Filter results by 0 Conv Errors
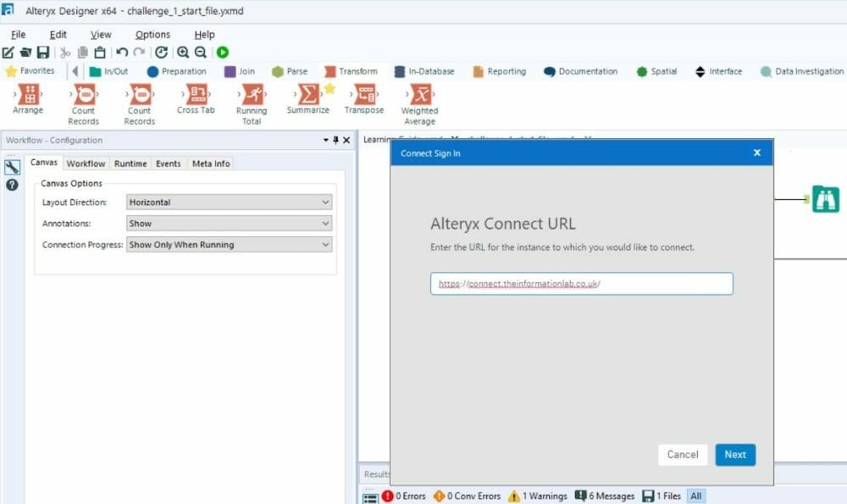Screen dimensions: 847x504 click(x=468, y=496)
